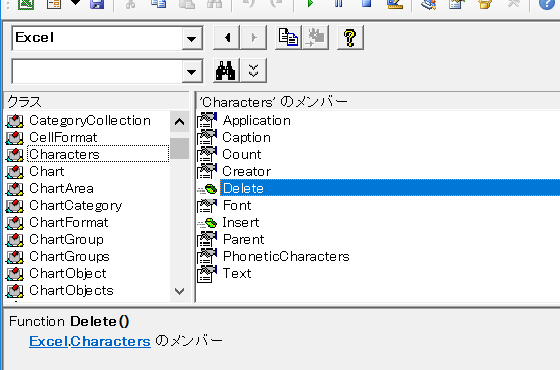Image resolution: width=560 pixels, height=370 pixels.
Task: Open Insert UserForm dropdown arrow in toolbar
Action: tap(75, 3)
